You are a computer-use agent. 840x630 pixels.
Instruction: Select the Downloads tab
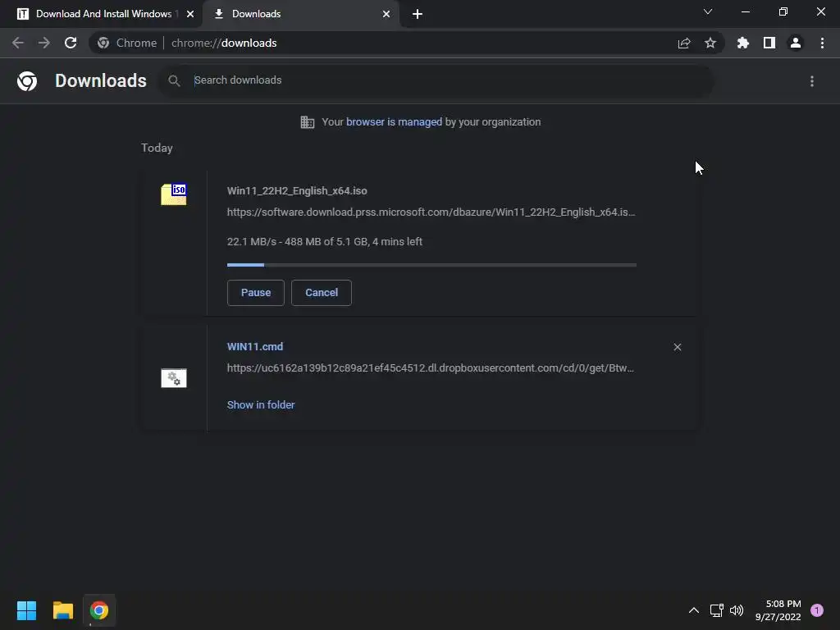(x=302, y=14)
